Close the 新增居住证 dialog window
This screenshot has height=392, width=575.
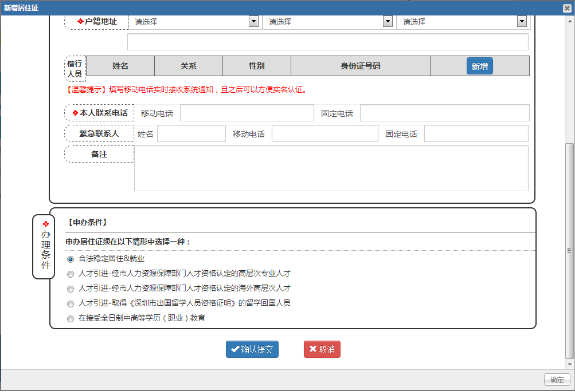tap(567, 8)
